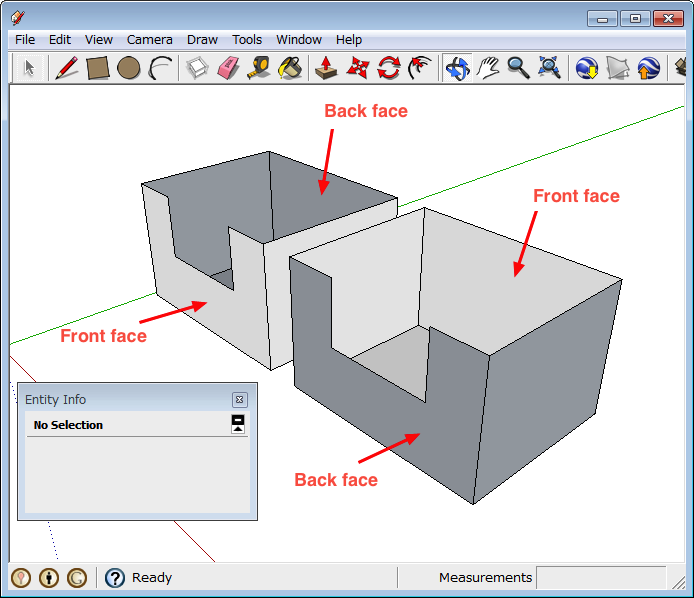Select the pink Eraser tool

coord(228,68)
